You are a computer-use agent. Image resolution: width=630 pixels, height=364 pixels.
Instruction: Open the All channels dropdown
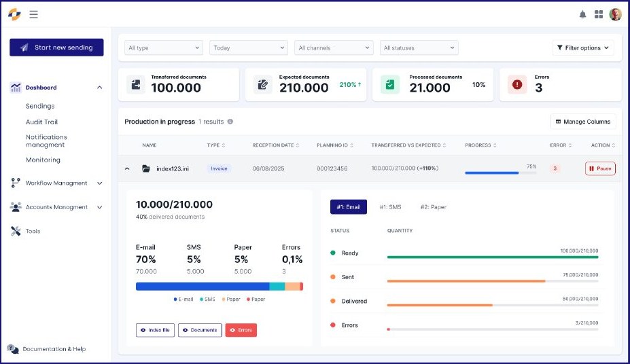click(x=334, y=48)
